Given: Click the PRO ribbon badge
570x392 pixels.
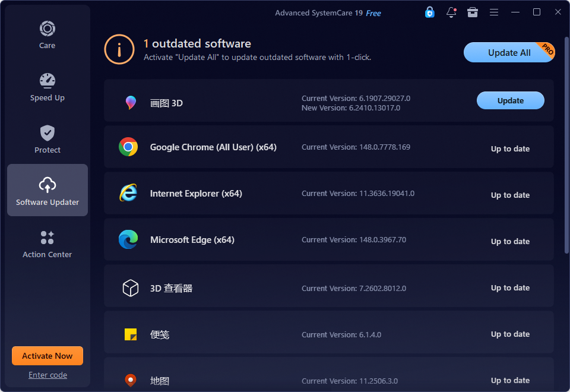Looking at the screenshot, I should point(547,49).
